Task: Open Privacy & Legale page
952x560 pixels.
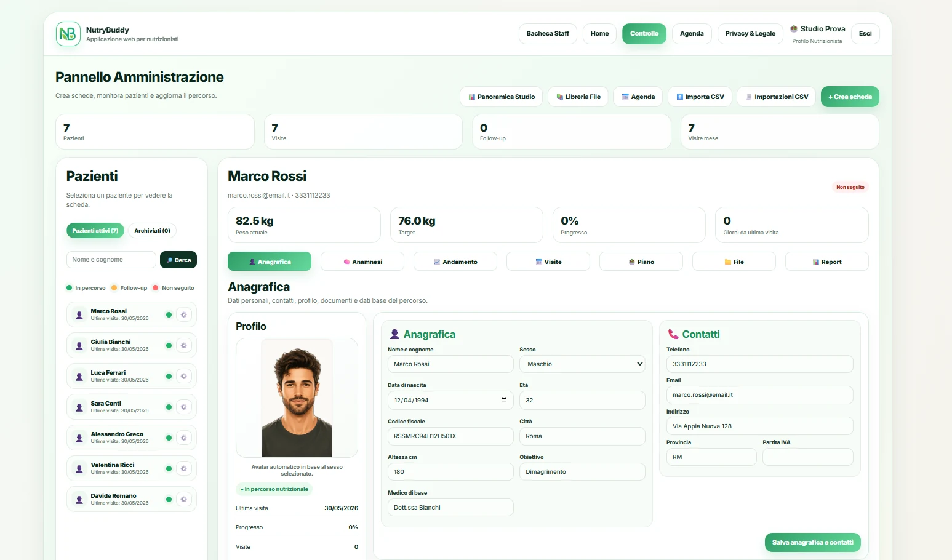Action: (750, 34)
